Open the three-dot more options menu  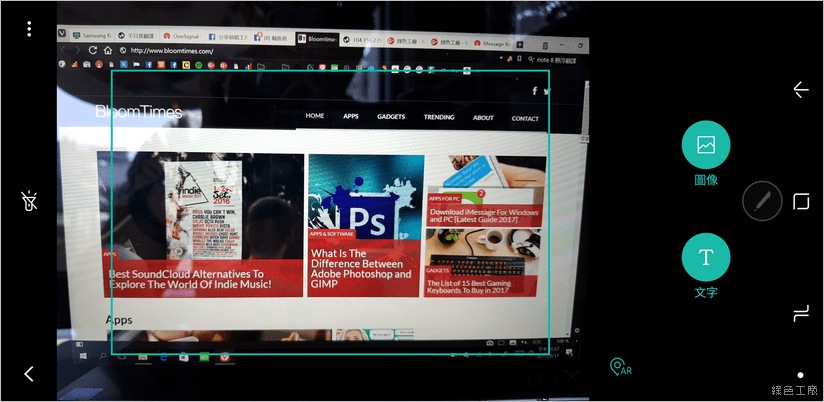(x=29, y=29)
